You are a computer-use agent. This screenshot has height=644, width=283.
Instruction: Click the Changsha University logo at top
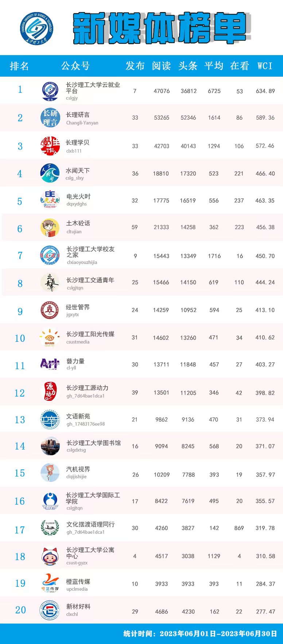click(x=36, y=27)
